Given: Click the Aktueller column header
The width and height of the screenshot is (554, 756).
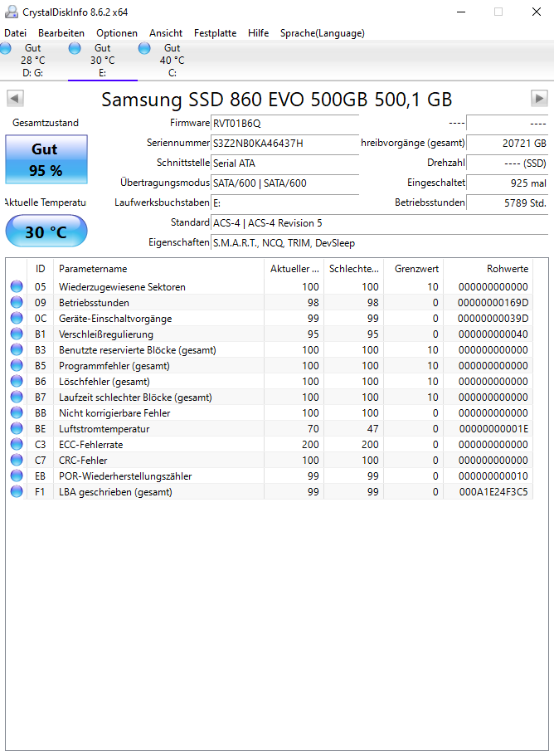Looking at the screenshot, I should click(x=294, y=269).
